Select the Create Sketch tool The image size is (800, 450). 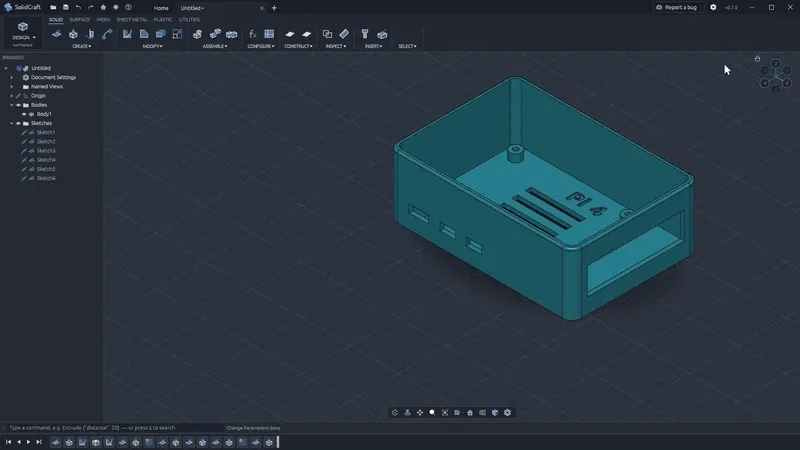(x=56, y=34)
